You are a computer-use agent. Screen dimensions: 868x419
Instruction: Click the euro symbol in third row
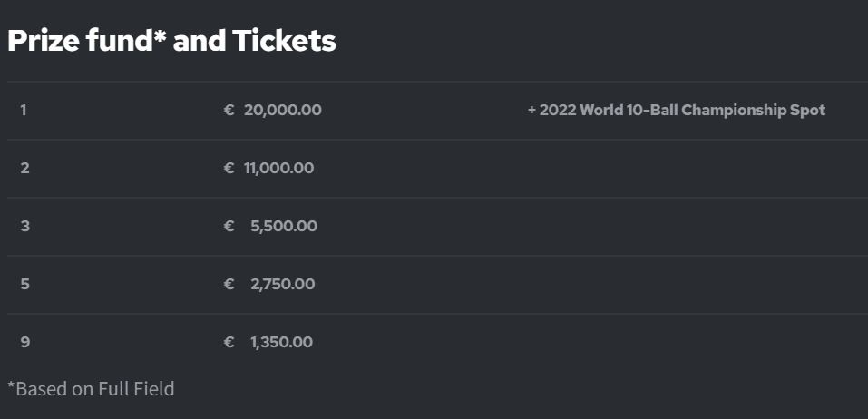click(x=229, y=227)
